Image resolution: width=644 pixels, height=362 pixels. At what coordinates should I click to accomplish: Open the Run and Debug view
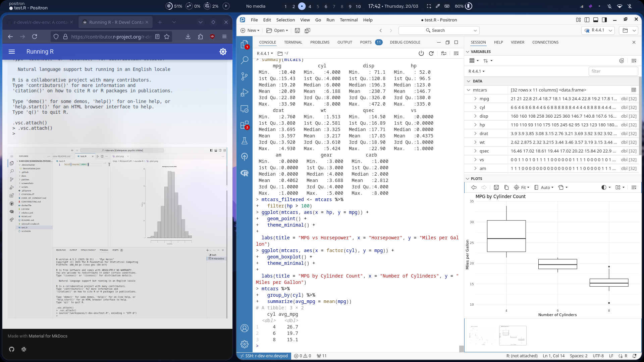(245, 93)
